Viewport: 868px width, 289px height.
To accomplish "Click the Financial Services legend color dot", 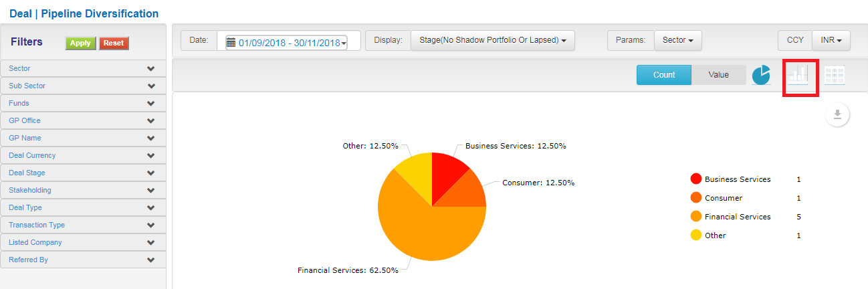I will [696, 217].
